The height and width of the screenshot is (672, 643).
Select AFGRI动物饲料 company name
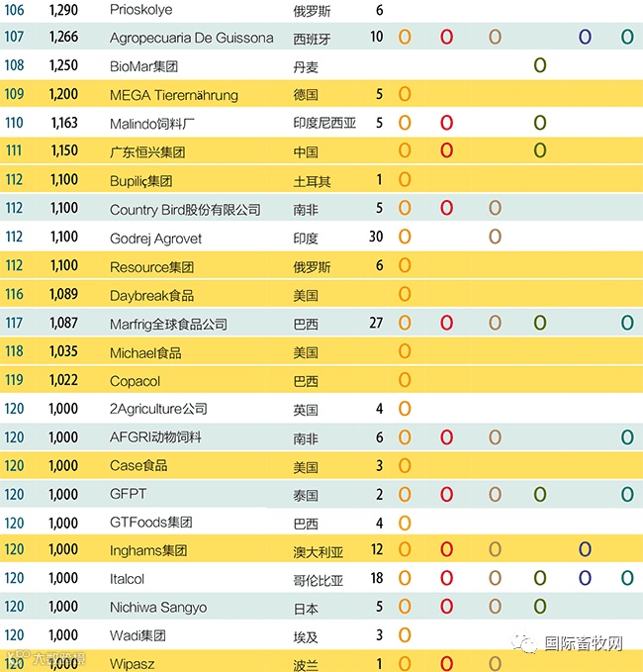click(155, 437)
